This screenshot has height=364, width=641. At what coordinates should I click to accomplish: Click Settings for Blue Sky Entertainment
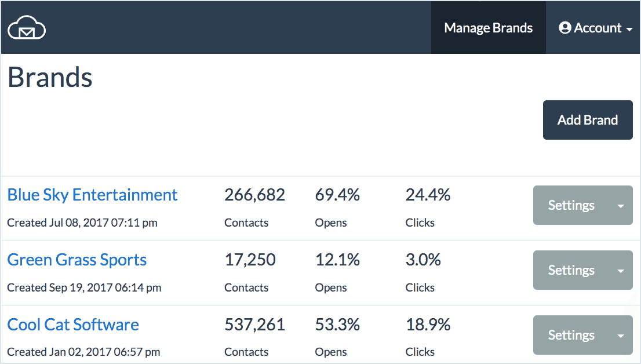click(x=571, y=205)
